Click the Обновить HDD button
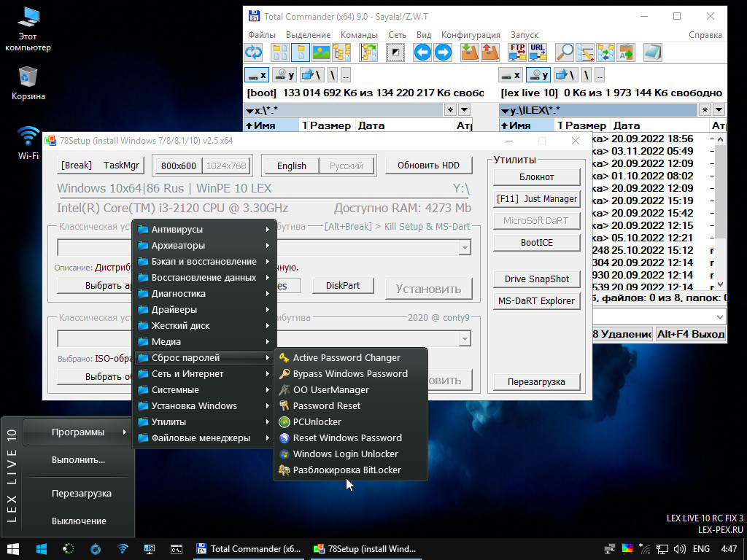Image resolution: width=747 pixels, height=560 pixels. pyautogui.click(x=428, y=166)
